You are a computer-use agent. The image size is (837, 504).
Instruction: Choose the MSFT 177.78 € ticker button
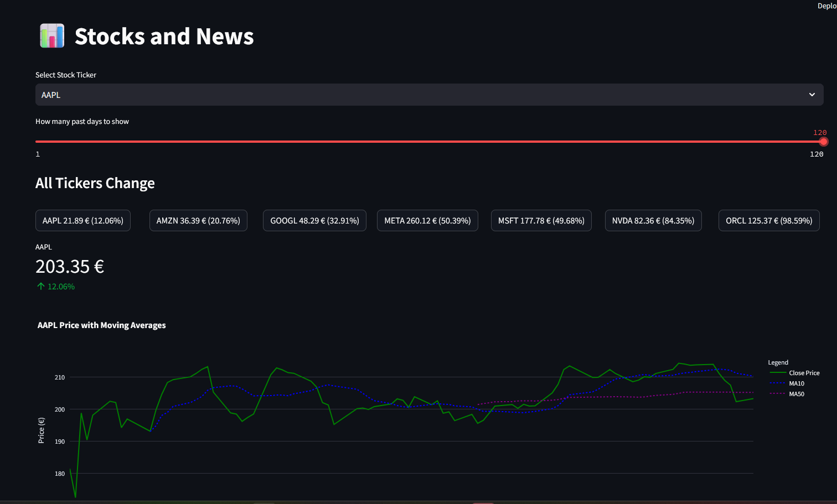pyautogui.click(x=541, y=220)
